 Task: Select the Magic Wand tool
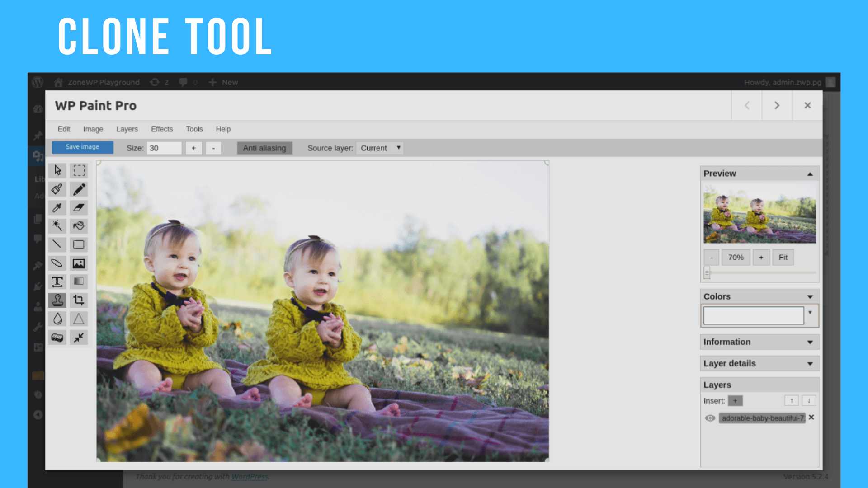click(x=57, y=226)
